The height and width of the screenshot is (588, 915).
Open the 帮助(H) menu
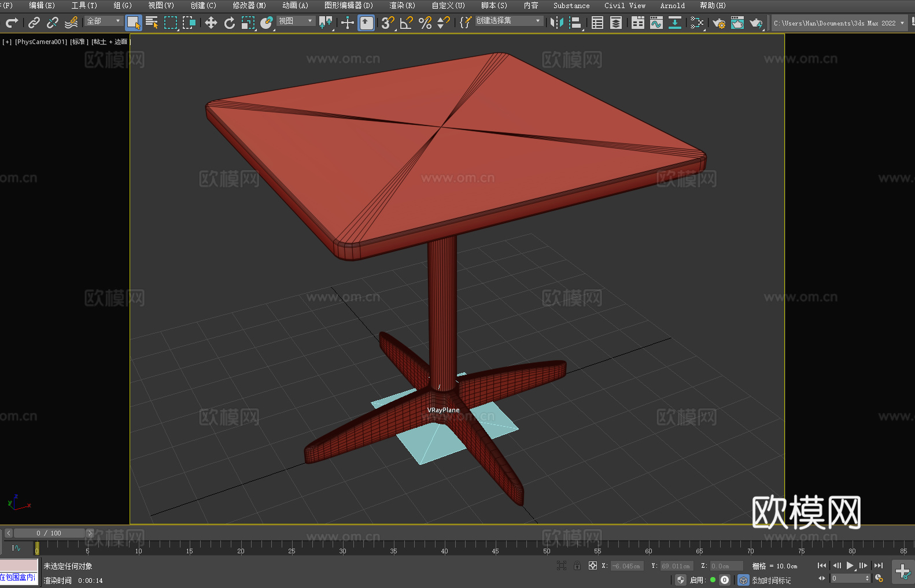click(x=713, y=5)
